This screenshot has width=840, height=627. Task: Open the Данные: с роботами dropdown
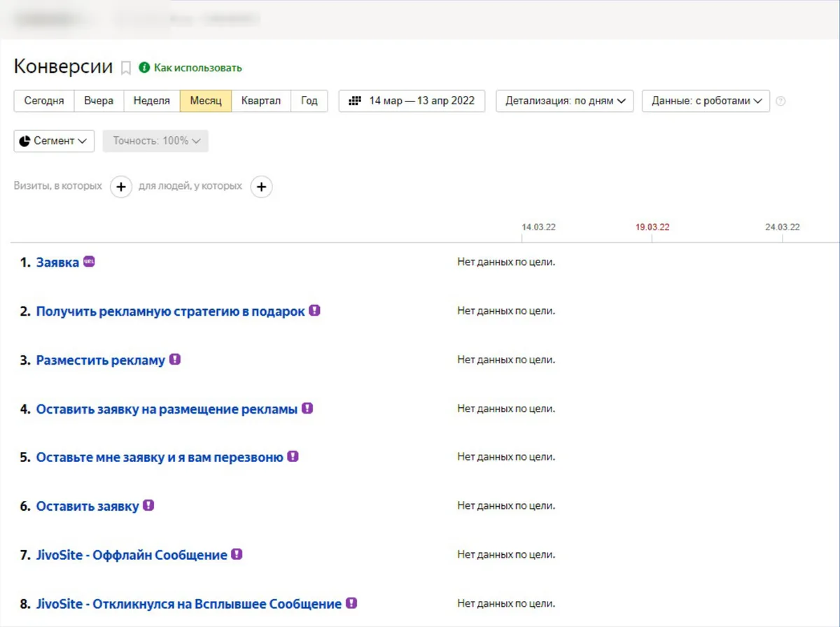coord(706,101)
